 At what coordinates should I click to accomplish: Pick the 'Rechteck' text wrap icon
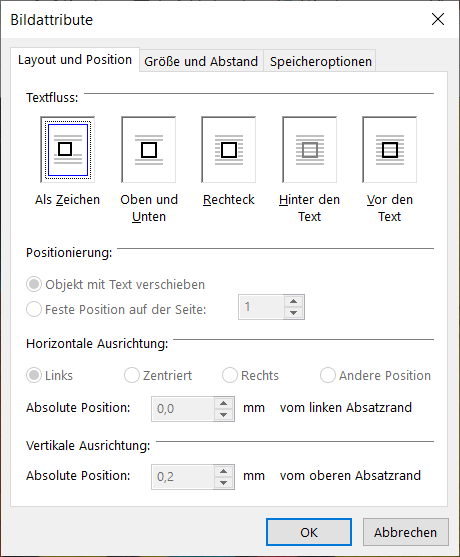[x=229, y=150]
